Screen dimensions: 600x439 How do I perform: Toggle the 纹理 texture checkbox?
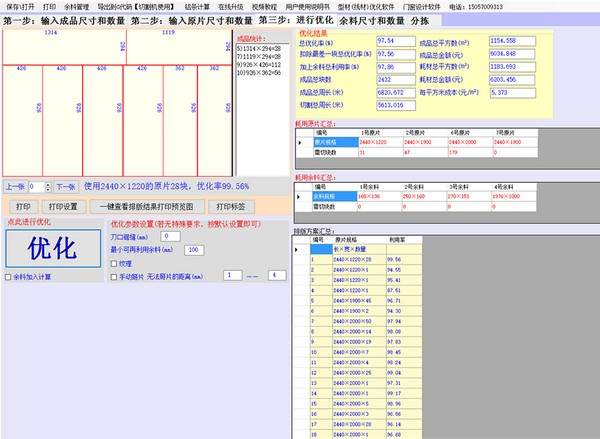click(113, 262)
